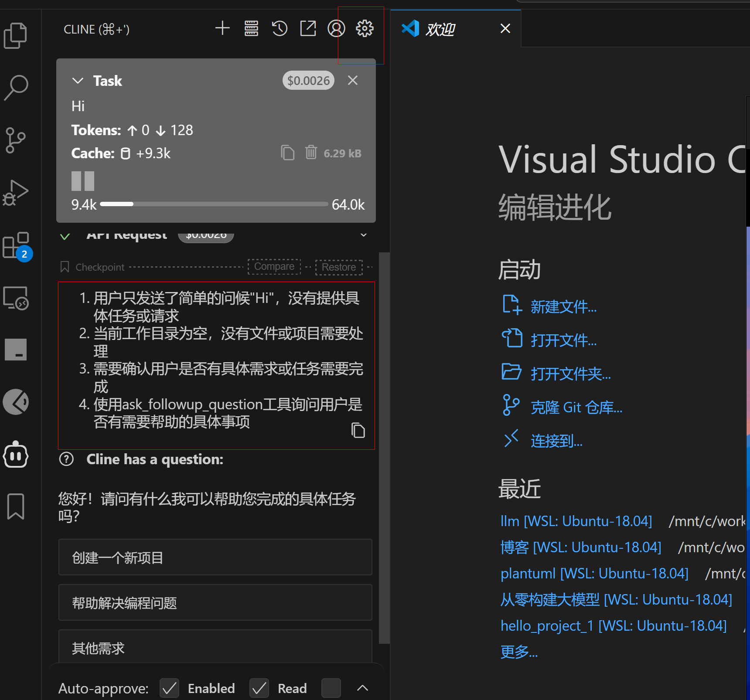The width and height of the screenshot is (750, 700).
Task: Delete task trash icon next to 6.29 kB
Action: tap(311, 153)
